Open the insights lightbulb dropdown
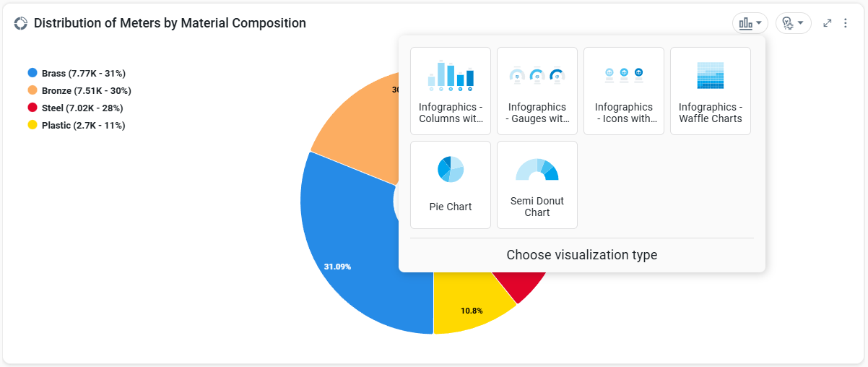The width and height of the screenshot is (868, 367). click(x=793, y=23)
